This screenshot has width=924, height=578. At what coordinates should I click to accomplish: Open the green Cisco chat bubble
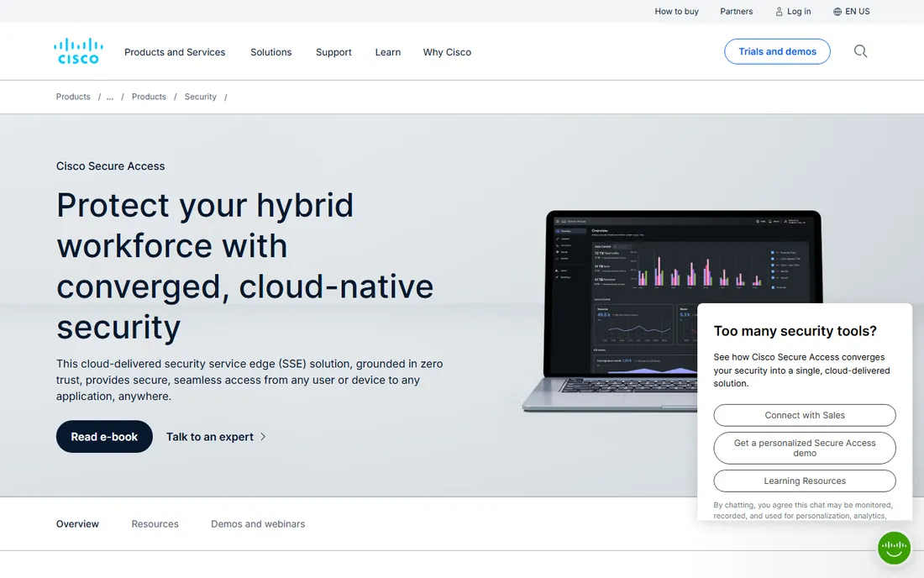[x=894, y=548]
